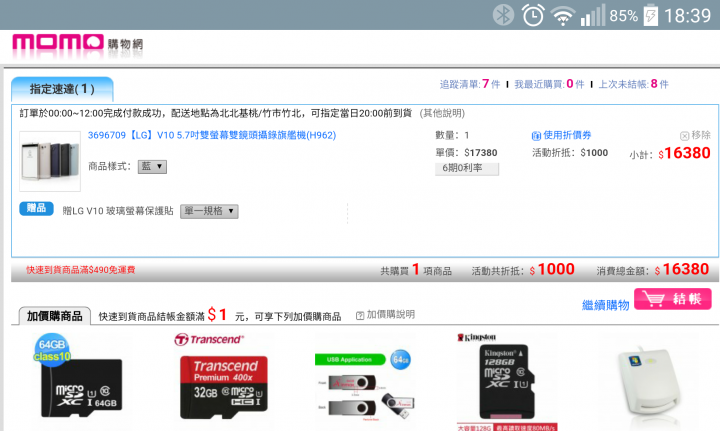Tap the battery charging icon
This screenshot has width=720, height=431.
(x=651, y=15)
